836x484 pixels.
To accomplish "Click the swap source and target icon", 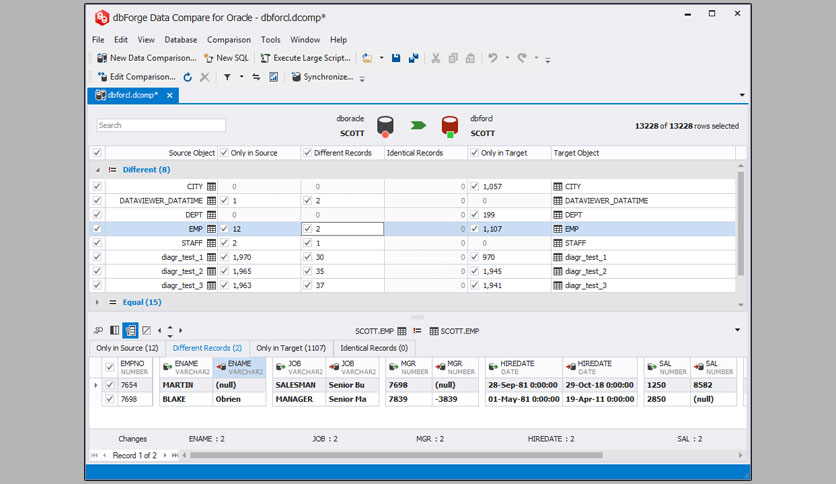I will point(256,77).
